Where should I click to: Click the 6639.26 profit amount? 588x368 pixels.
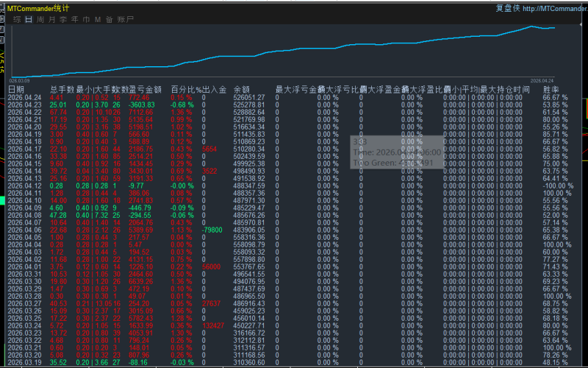[140, 282]
